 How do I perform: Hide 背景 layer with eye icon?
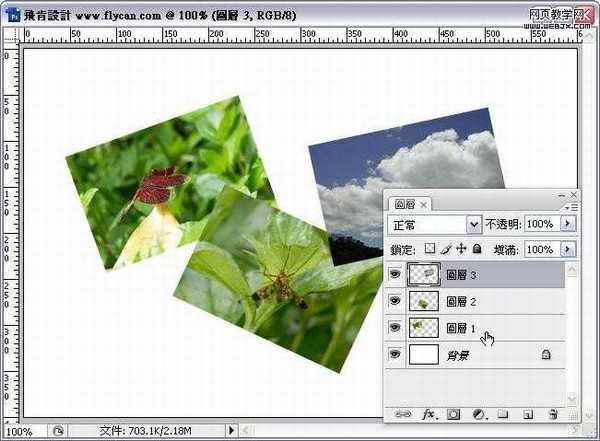coord(395,354)
